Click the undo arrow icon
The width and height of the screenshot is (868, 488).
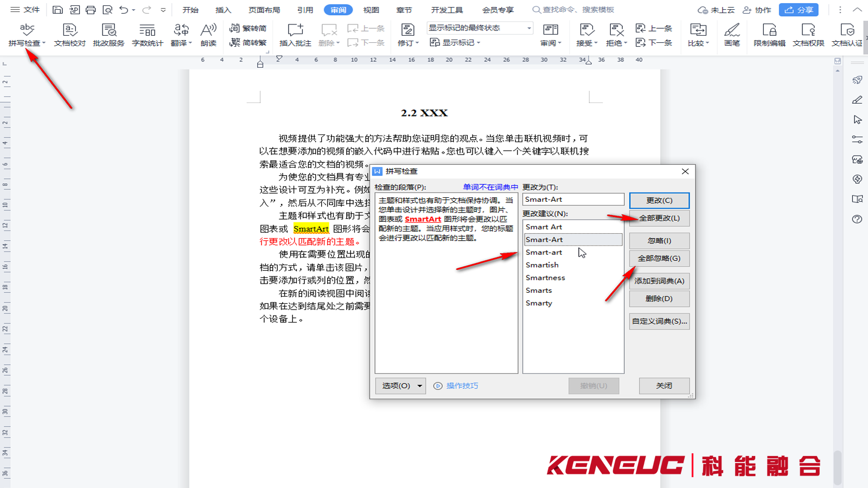124,10
